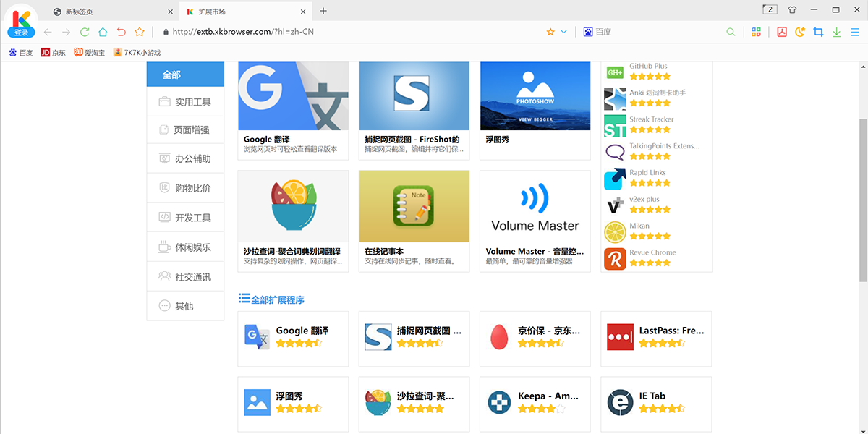This screenshot has height=434, width=868.
Task: Click the Mikan lemon icon
Action: [x=615, y=232]
